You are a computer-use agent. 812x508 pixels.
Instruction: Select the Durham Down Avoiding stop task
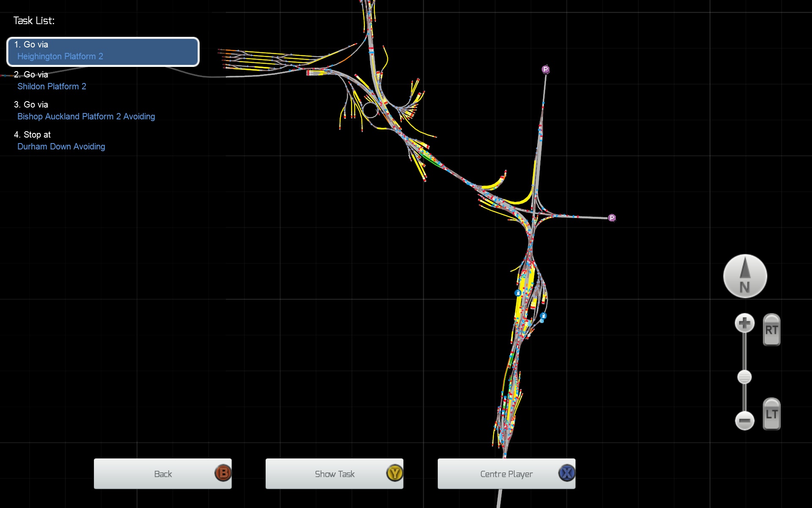[x=61, y=146]
